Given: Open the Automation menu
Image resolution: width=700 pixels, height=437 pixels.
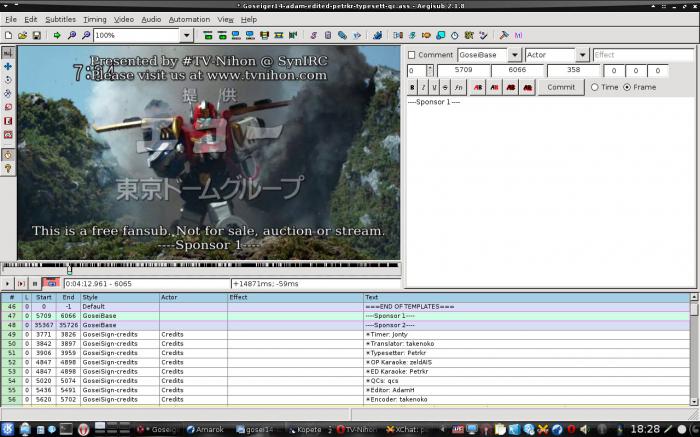Looking at the screenshot, I should point(189,20).
